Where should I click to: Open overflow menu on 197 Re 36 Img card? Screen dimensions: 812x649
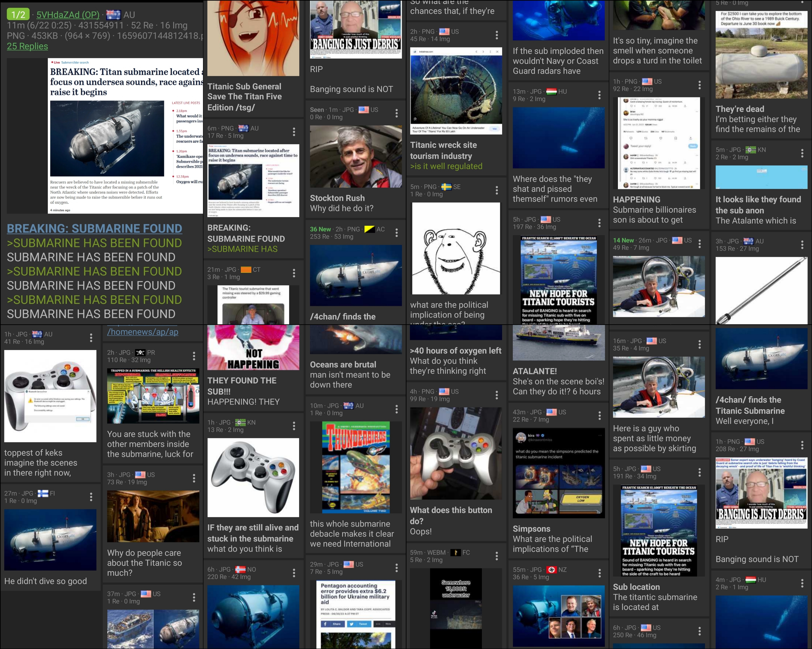click(x=599, y=223)
